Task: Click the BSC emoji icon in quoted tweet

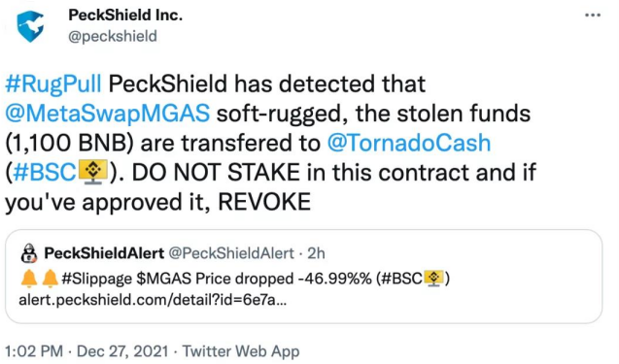Action: pos(433,279)
